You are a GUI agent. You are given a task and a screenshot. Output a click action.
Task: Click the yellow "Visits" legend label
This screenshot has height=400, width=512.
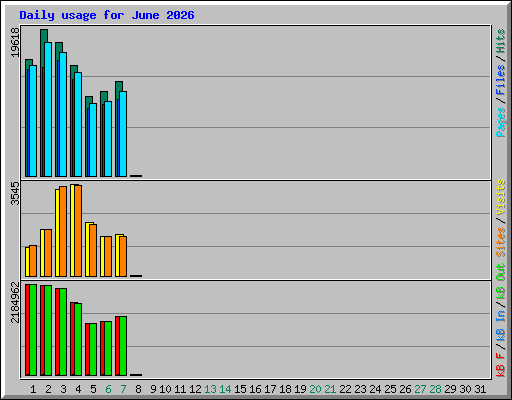click(x=501, y=198)
